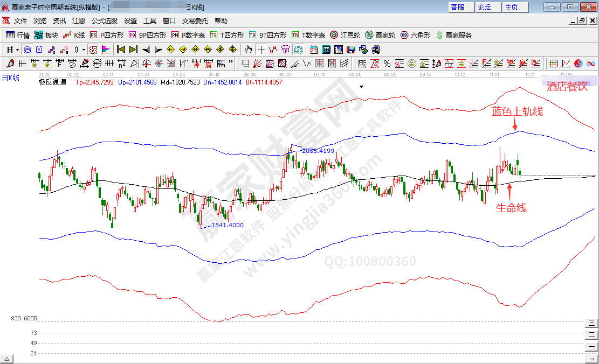Image resolution: width=599 pixels, height=364 pixels.
Task: Click the yin-yang icon in drawing toolbar
Action: click(579, 64)
